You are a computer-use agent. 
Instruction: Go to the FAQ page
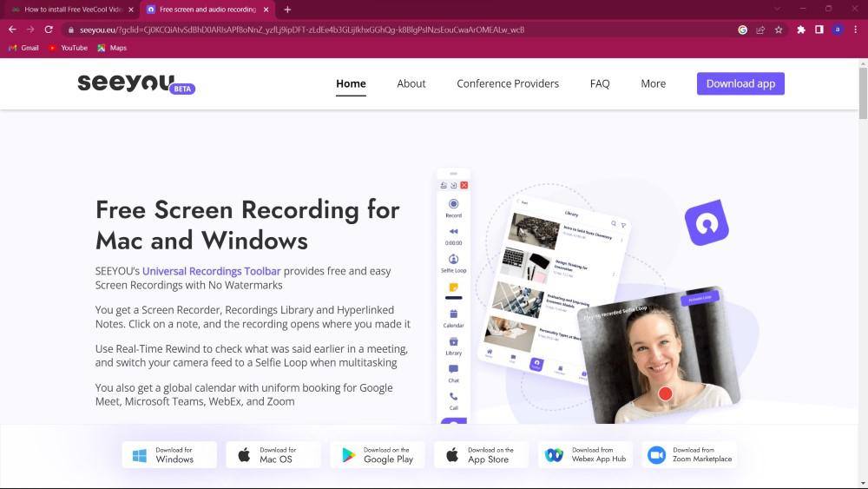pos(600,83)
